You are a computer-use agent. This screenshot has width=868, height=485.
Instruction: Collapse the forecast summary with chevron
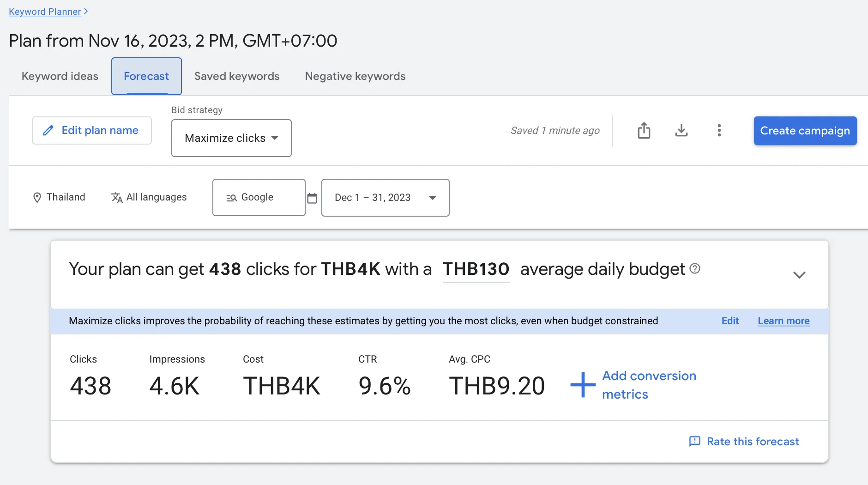click(x=799, y=275)
